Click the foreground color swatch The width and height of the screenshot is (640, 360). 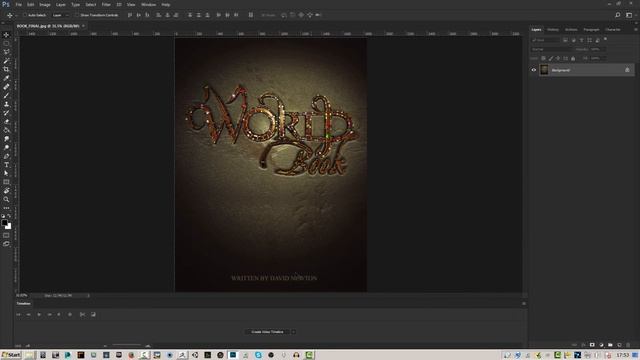click(x=4, y=222)
